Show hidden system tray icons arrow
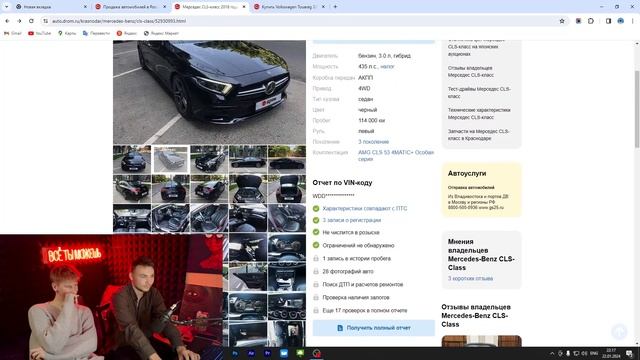The height and width of the screenshot is (360, 640). tap(552, 353)
